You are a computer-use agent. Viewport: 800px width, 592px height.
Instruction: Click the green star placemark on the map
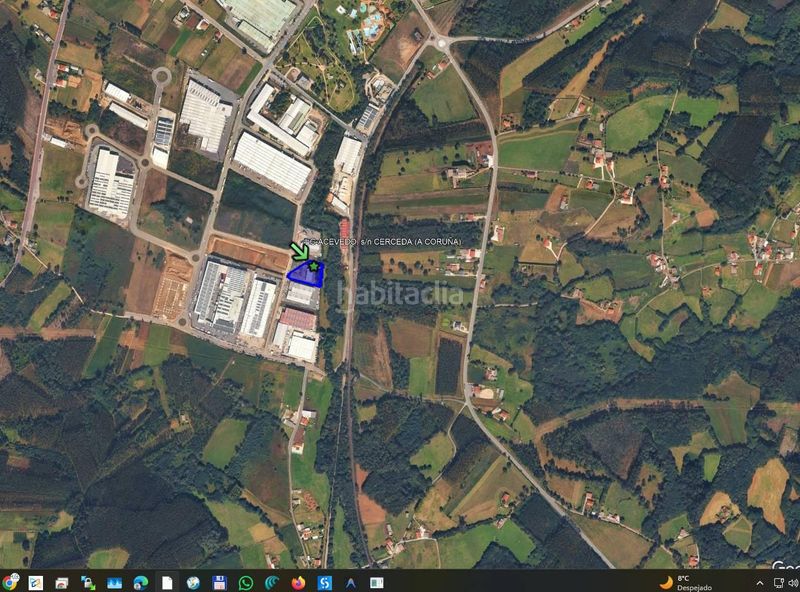coord(314,266)
